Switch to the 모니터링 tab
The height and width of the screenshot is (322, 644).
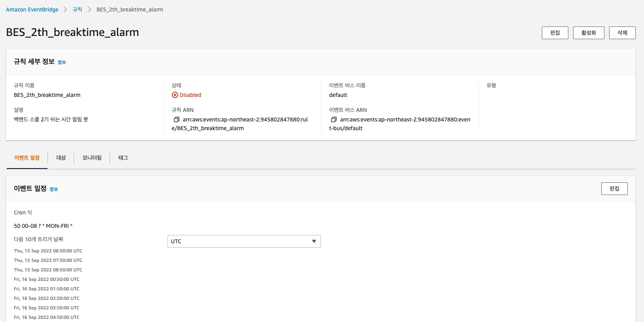click(92, 158)
